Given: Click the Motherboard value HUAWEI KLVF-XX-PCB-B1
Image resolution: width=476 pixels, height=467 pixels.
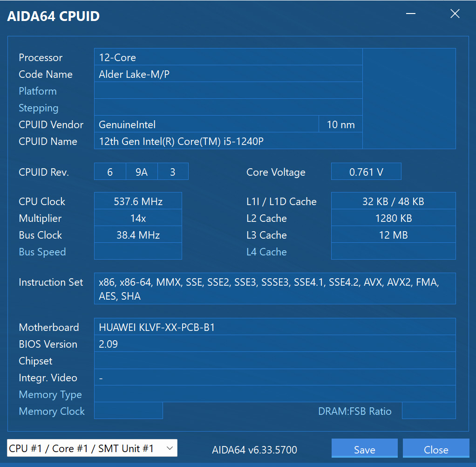Looking at the screenshot, I should (275, 327).
